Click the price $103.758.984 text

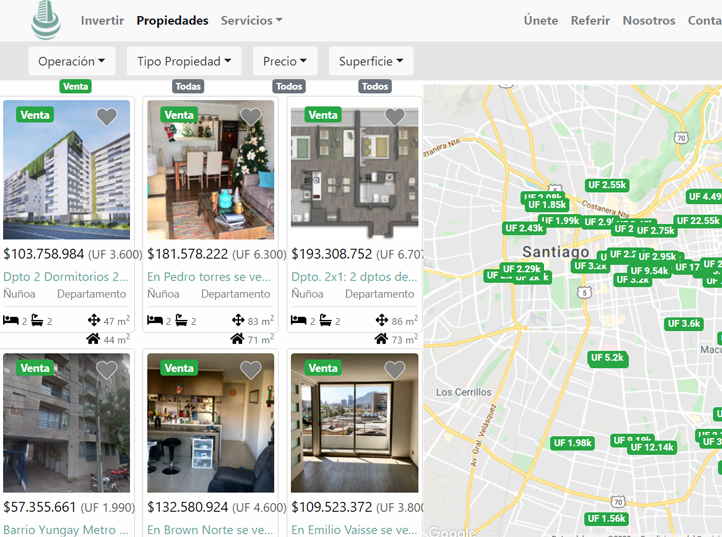click(44, 254)
